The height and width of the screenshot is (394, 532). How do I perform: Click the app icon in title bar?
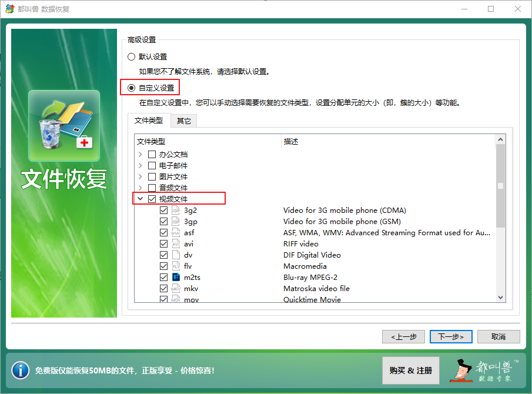tap(10, 9)
